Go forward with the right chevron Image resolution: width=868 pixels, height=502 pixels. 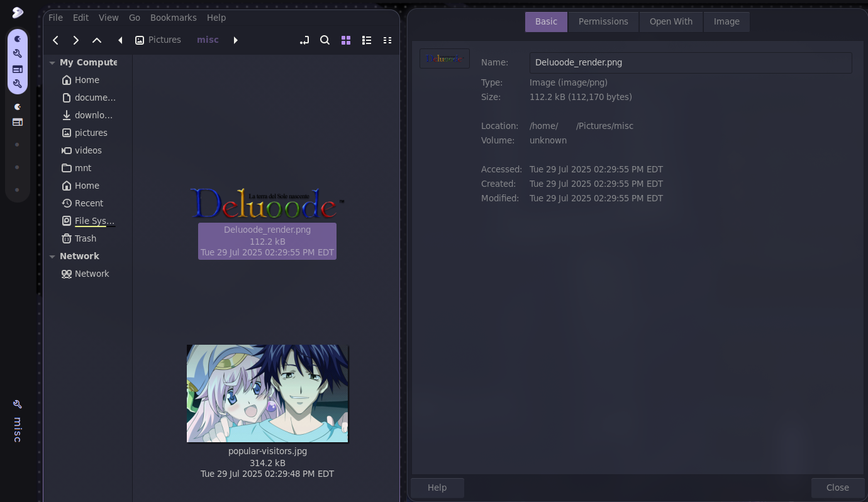[x=76, y=40]
